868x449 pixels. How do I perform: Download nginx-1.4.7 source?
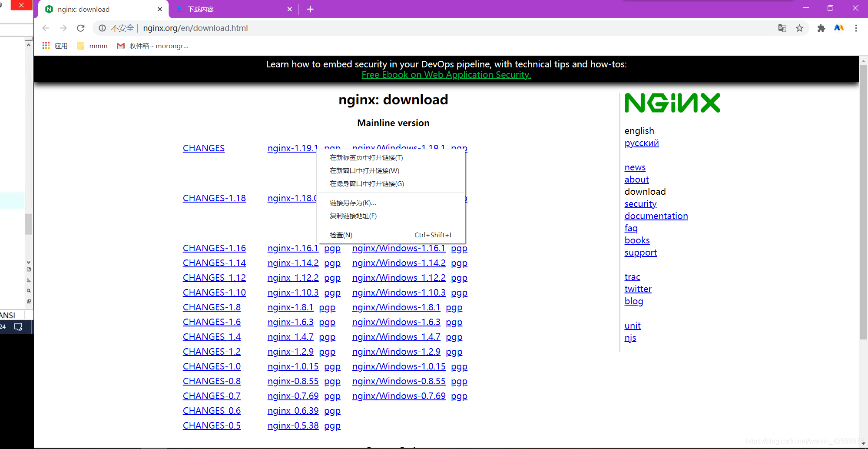(x=290, y=337)
